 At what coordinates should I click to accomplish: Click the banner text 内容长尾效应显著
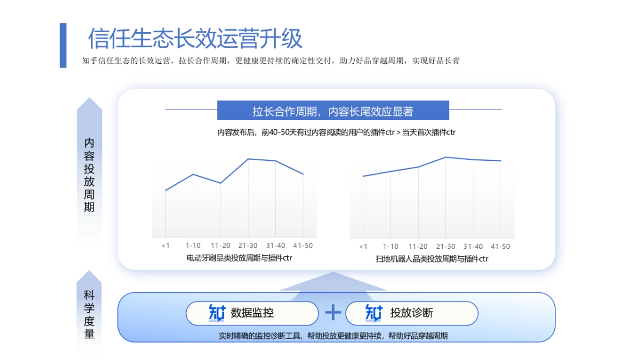[x=373, y=110]
